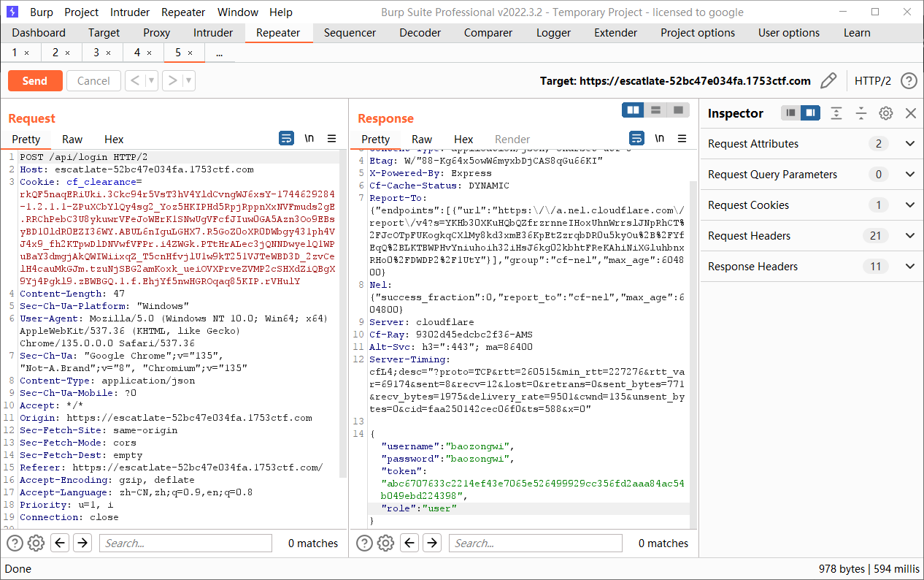Click the edit target pencil icon
924x580 pixels.
[828, 81]
